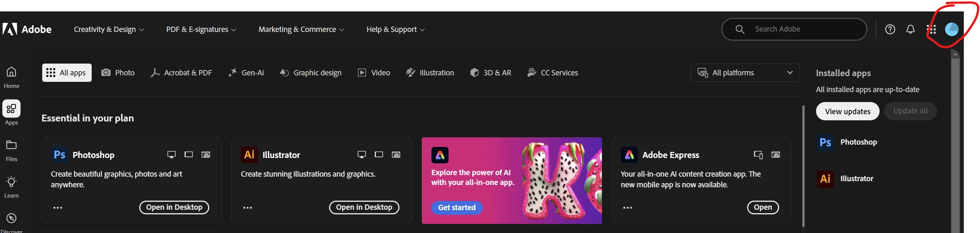
Task: Select the Illustration filter tab
Action: pos(430,73)
